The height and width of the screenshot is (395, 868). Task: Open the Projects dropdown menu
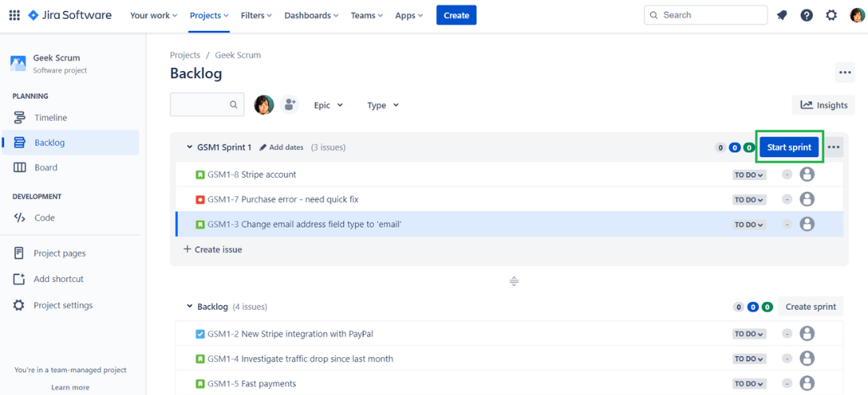[x=209, y=16]
